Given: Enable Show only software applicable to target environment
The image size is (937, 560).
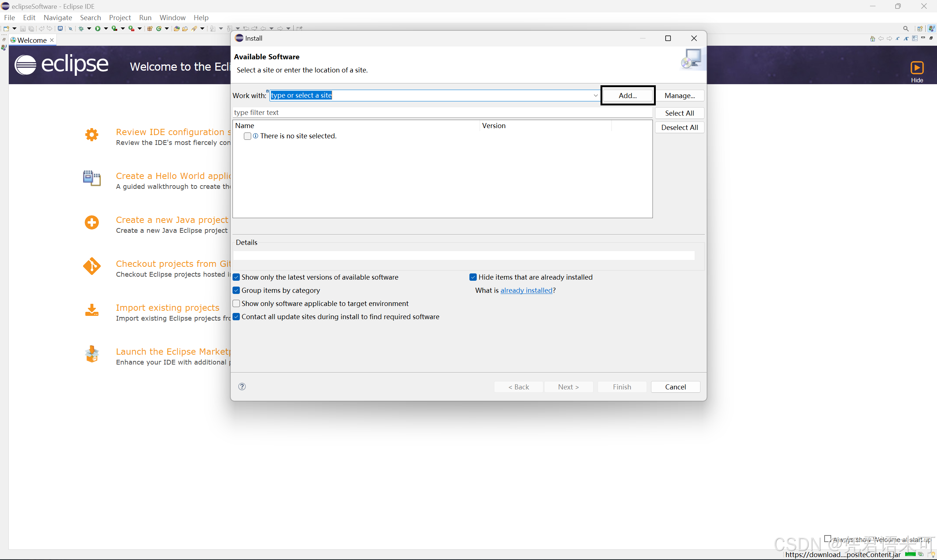Looking at the screenshot, I should pos(236,303).
